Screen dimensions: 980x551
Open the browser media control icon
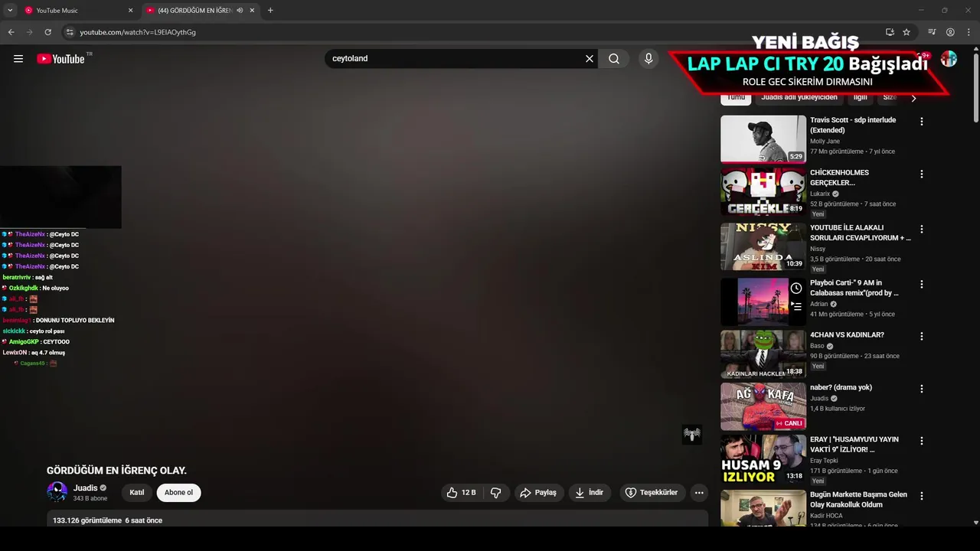(932, 32)
